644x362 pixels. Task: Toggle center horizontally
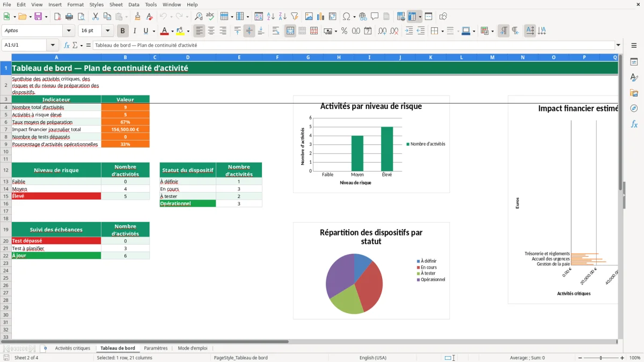tap(211, 31)
